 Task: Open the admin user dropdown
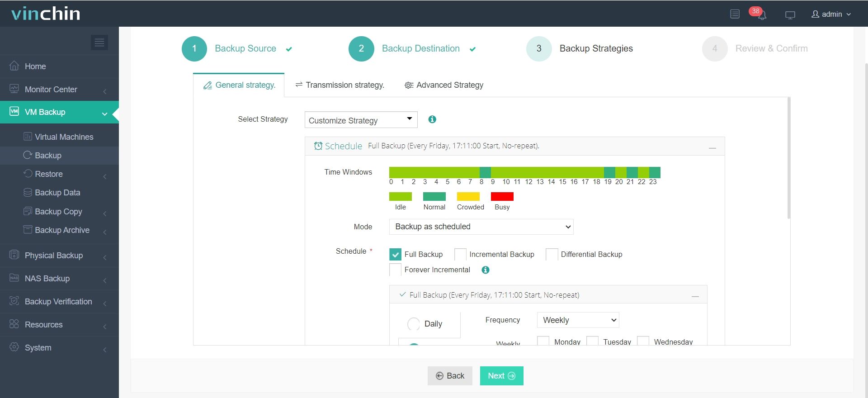(831, 14)
